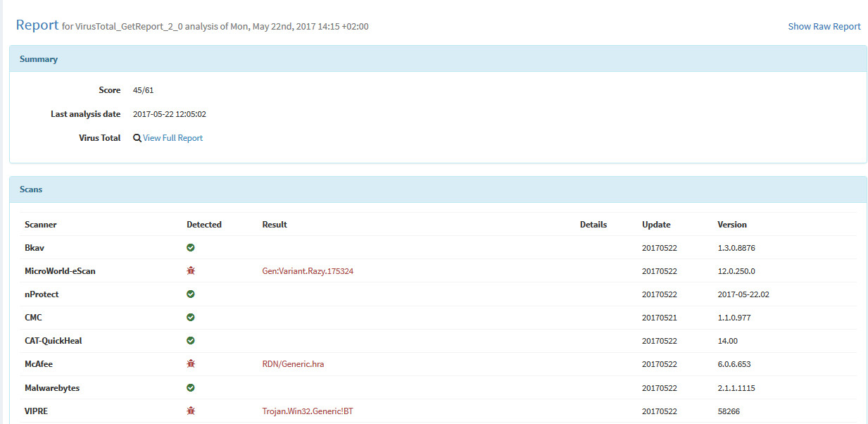Click the green check icon for Bkav
Screen dimensions: 868x424
[191, 248]
